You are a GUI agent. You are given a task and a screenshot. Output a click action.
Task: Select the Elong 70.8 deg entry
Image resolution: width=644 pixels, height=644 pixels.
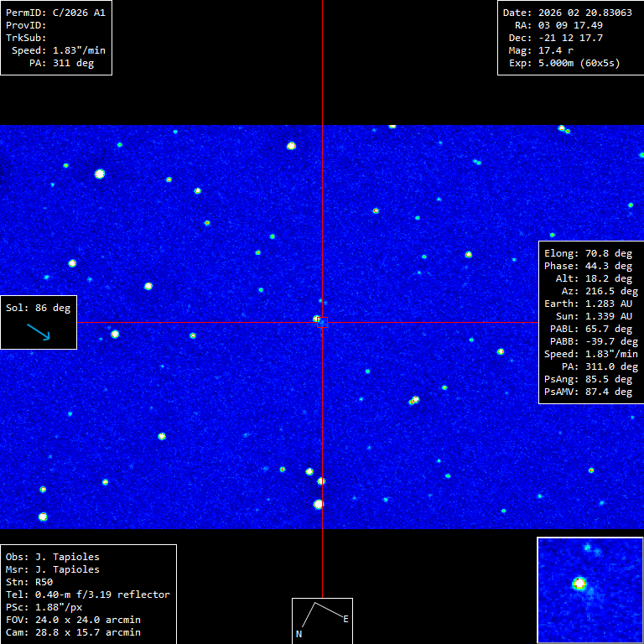point(588,253)
